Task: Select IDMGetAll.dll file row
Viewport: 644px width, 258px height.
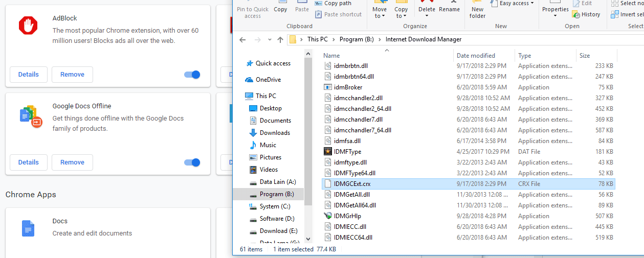Action: pyautogui.click(x=468, y=195)
